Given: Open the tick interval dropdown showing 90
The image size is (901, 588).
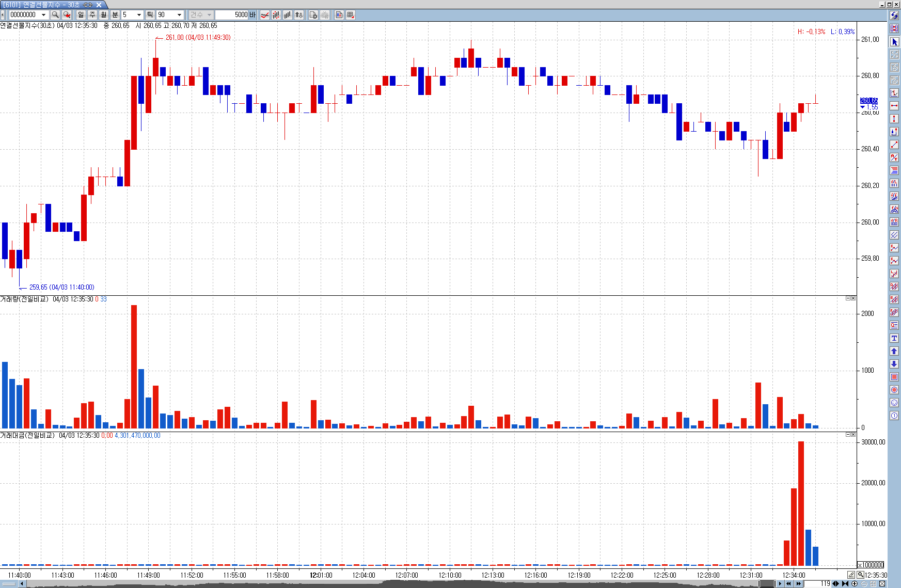Looking at the screenshot, I should 179,15.
